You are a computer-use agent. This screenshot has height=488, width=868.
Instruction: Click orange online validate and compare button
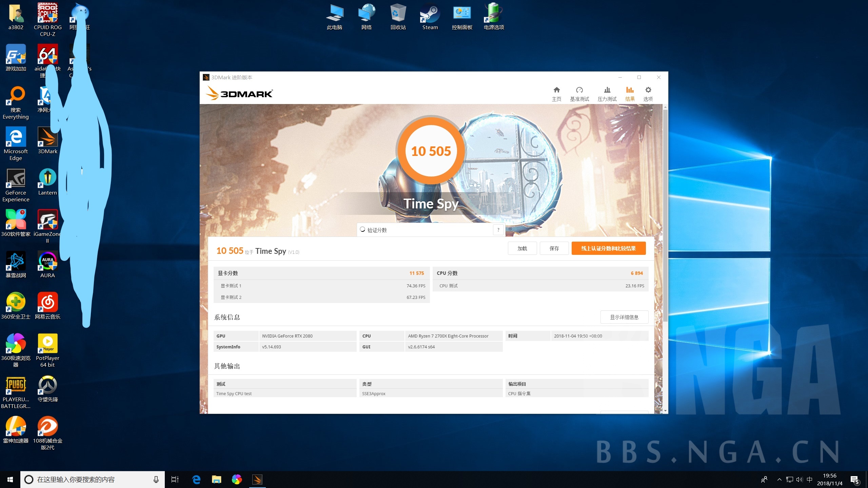[x=608, y=248]
